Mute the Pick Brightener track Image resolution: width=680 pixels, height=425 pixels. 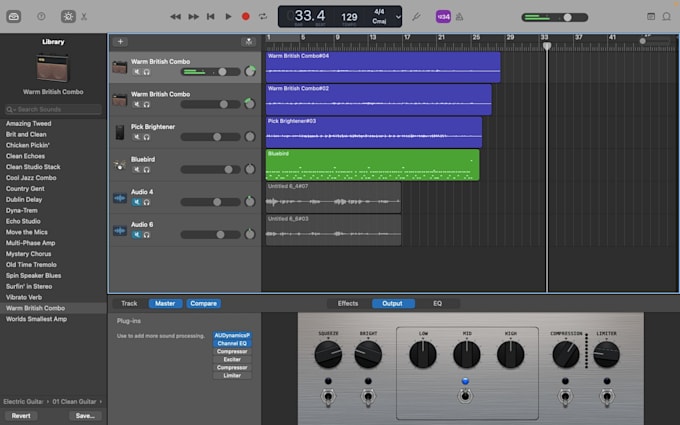click(x=137, y=137)
